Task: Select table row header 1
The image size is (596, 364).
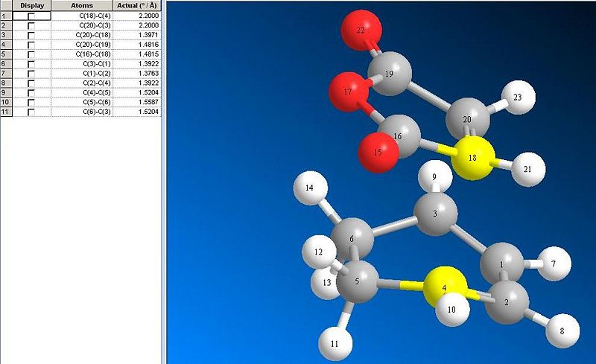Action: click(x=6, y=16)
